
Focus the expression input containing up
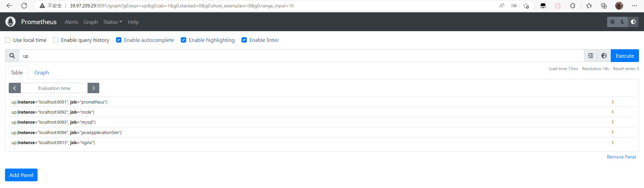pyautogui.click(x=302, y=56)
